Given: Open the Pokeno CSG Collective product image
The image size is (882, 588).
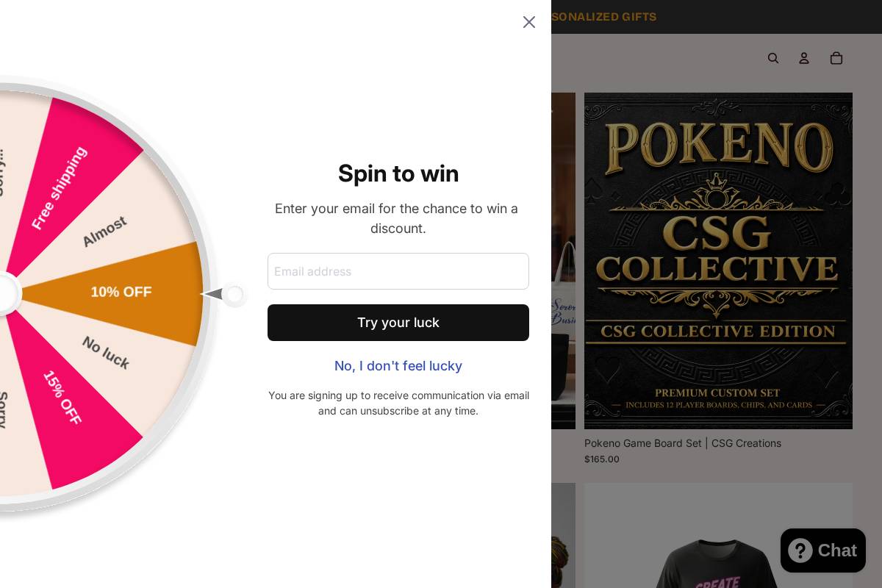Looking at the screenshot, I should pos(718,260).
